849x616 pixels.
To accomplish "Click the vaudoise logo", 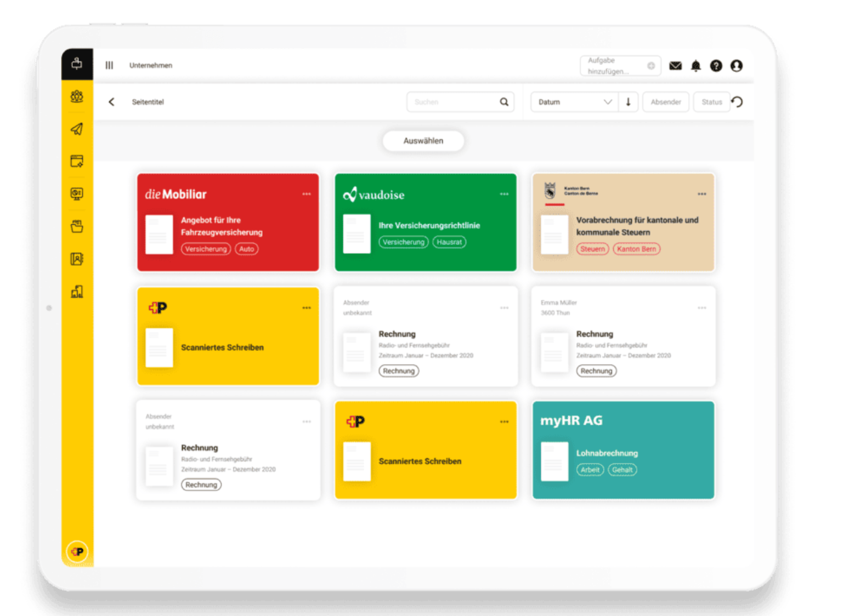I will pyautogui.click(x=373, y=195).
